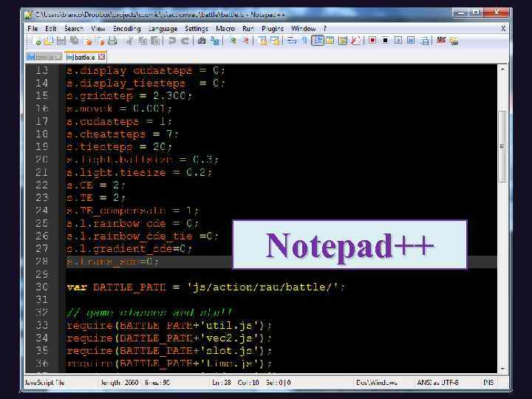Click the Print icon
The width and height of the screenshot is (532, 399).
click(112, 41)
